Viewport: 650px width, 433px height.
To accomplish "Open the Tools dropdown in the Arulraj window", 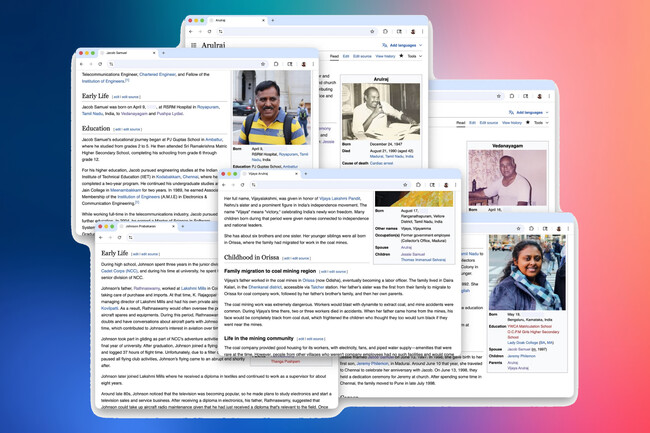I will point(414,56).
